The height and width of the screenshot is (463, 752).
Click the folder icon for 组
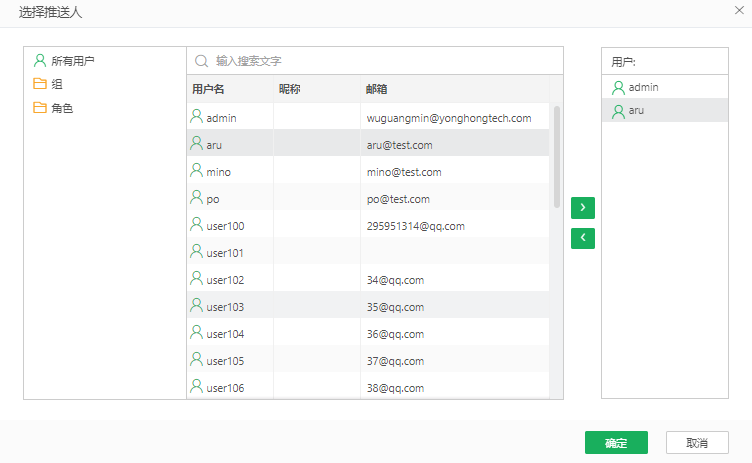coord(40,84)
